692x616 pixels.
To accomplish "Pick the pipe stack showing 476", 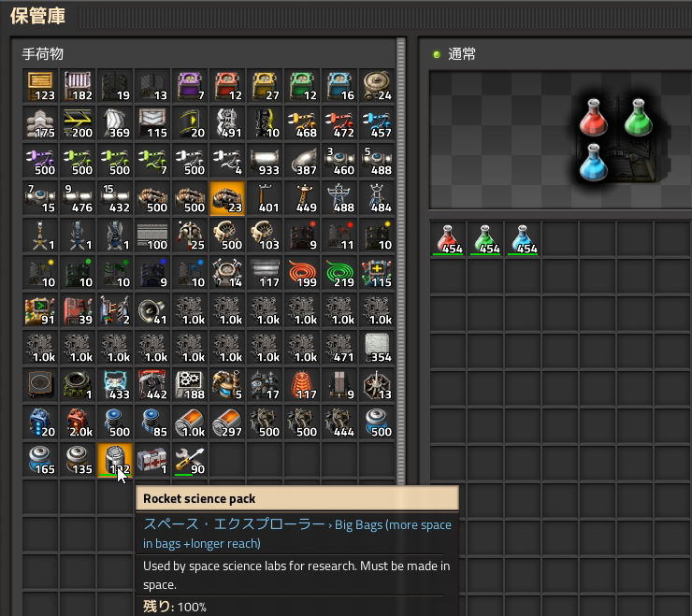I will (78, 198).
